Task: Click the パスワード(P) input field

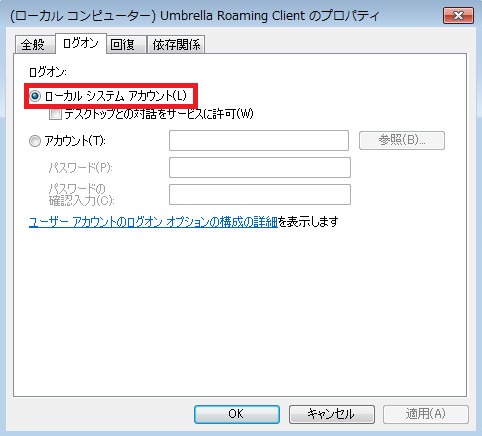Action: click(x=260, y=167)
